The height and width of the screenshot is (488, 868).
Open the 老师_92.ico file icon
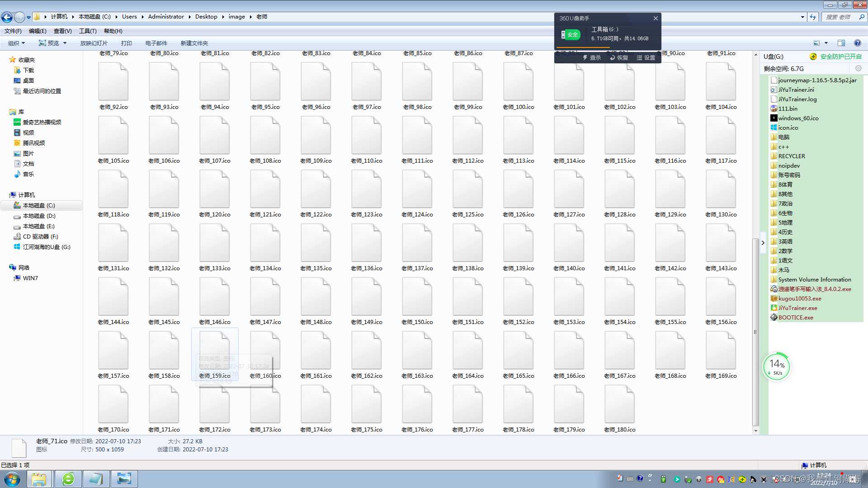coord(113,81)
